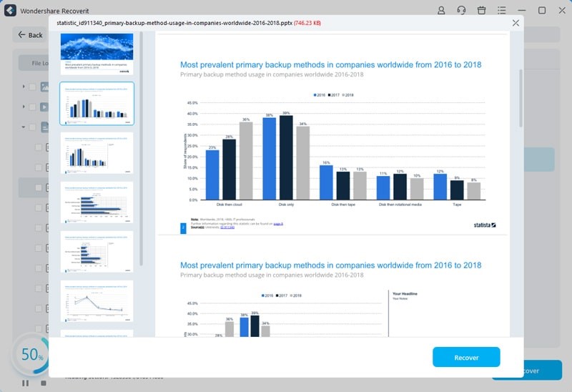This screenshot has width=572, height=392.
Task: Tick the document category checkbox in file tree
Action: [32, 127]
